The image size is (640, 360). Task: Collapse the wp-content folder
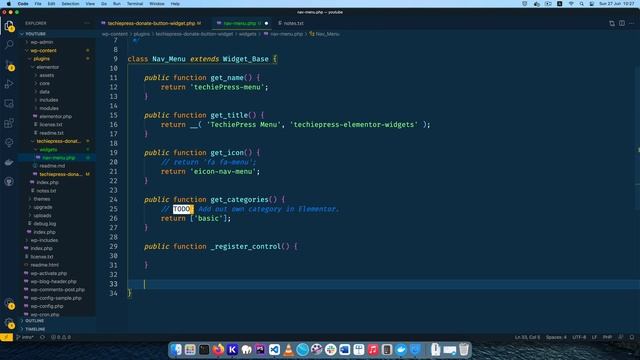pyautogui.click(x=43, y=50)
